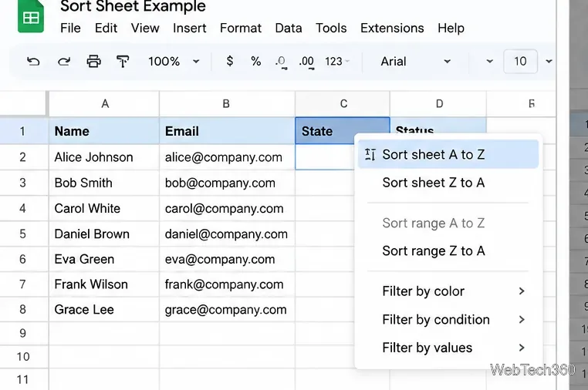
Task: Choose Sort sheet Z to A
Action: (448, 183)
